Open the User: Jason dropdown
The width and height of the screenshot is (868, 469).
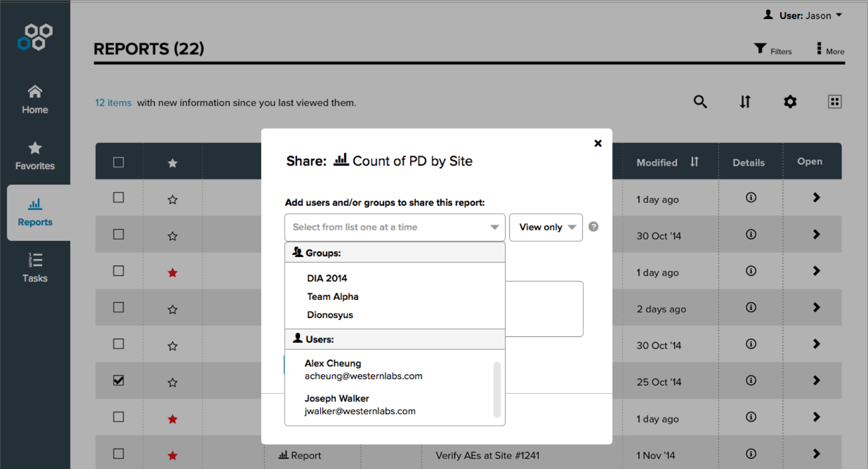[803, 16]
